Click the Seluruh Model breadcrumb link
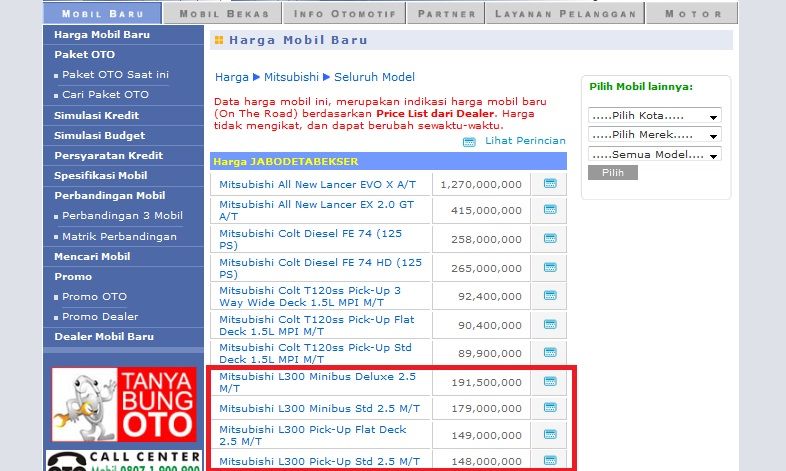 coord(374,77)
